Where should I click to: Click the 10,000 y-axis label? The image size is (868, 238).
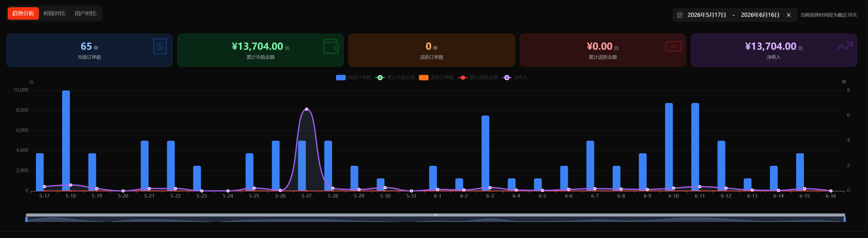click(x=21, y=90)
